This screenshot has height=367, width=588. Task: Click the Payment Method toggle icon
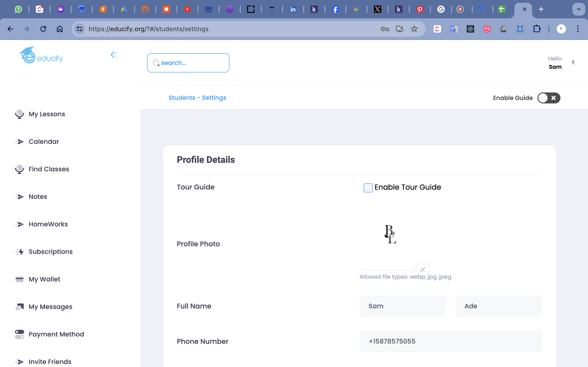20,334
